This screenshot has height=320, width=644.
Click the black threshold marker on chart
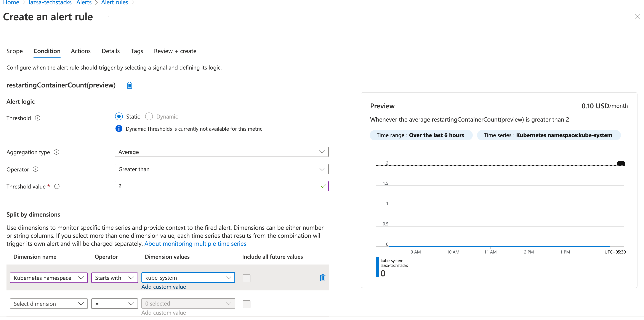621,163
